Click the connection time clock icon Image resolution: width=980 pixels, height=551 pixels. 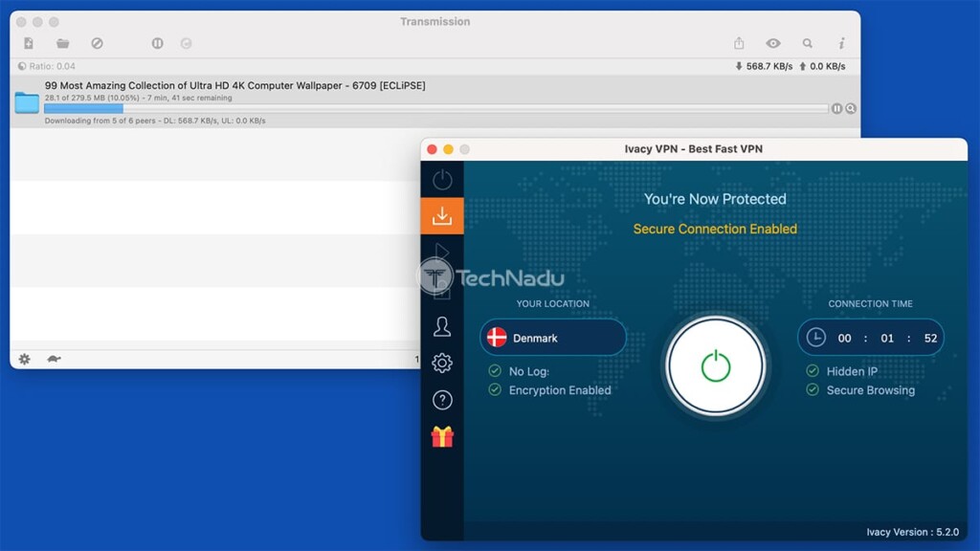[x=815, y=338]
